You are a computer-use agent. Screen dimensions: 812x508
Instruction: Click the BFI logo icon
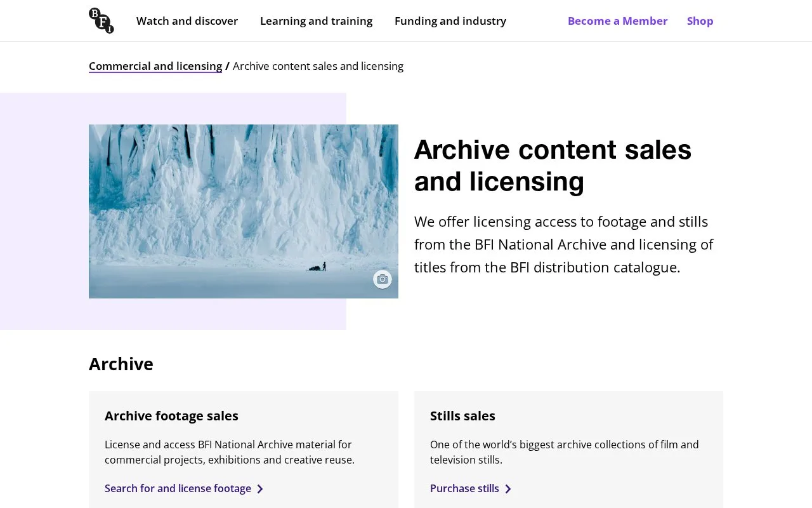tap(101, 21)
